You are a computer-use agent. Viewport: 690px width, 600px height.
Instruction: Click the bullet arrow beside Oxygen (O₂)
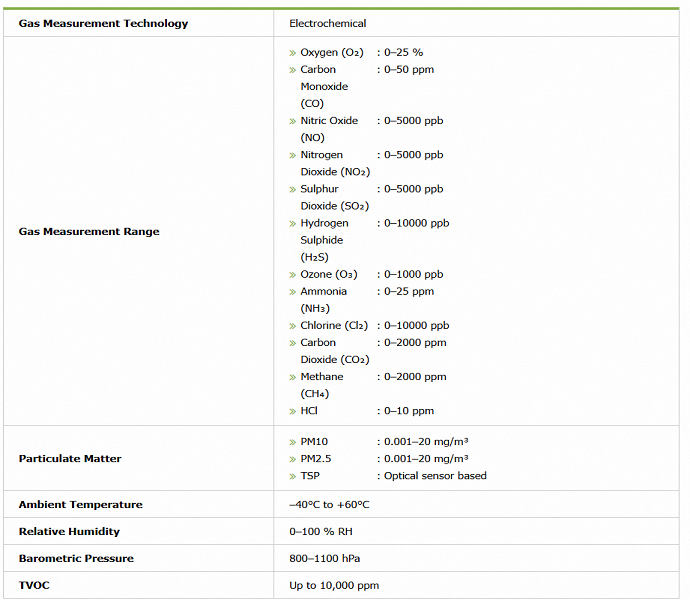tap(293, 52)
